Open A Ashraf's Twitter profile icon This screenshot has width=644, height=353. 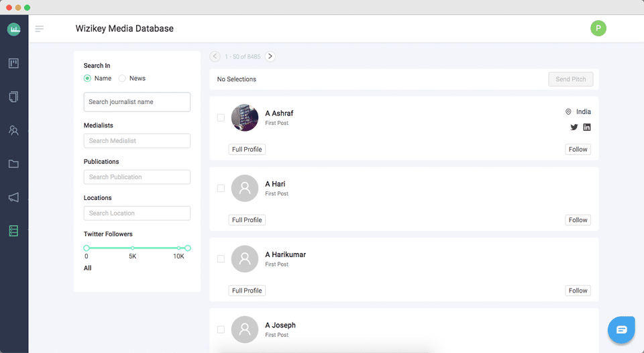(x=574, y=128)
